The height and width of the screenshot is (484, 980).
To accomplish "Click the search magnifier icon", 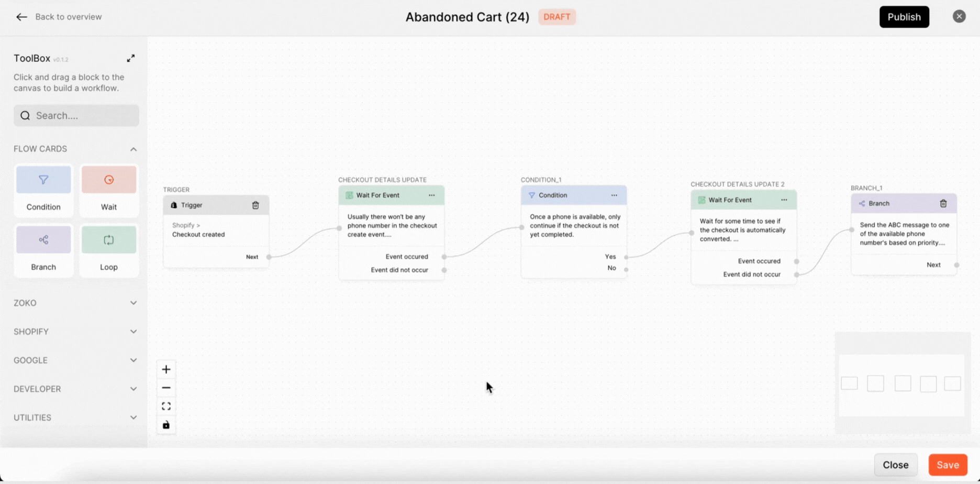I will [25, 115].
